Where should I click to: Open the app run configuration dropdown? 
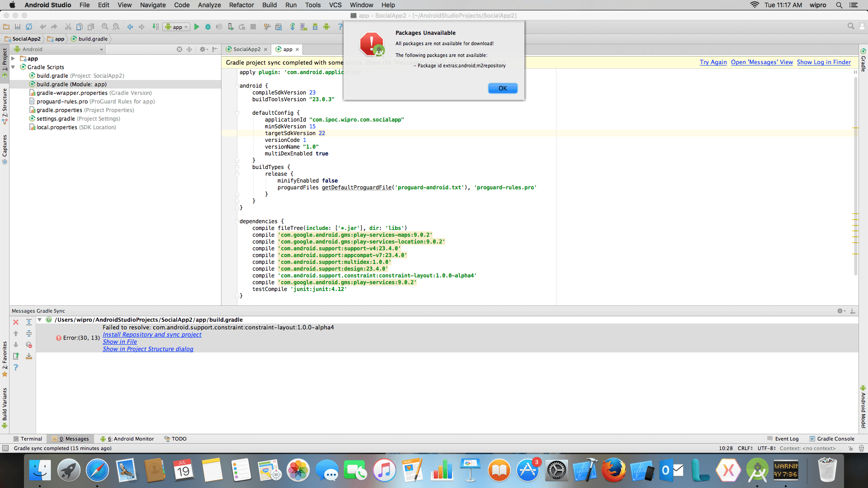176,27
